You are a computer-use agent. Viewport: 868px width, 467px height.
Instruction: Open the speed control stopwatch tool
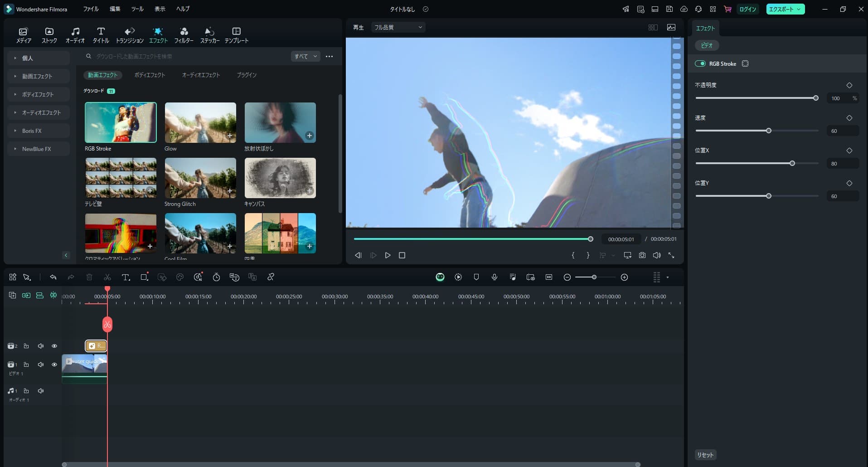[x=217, y=277]
